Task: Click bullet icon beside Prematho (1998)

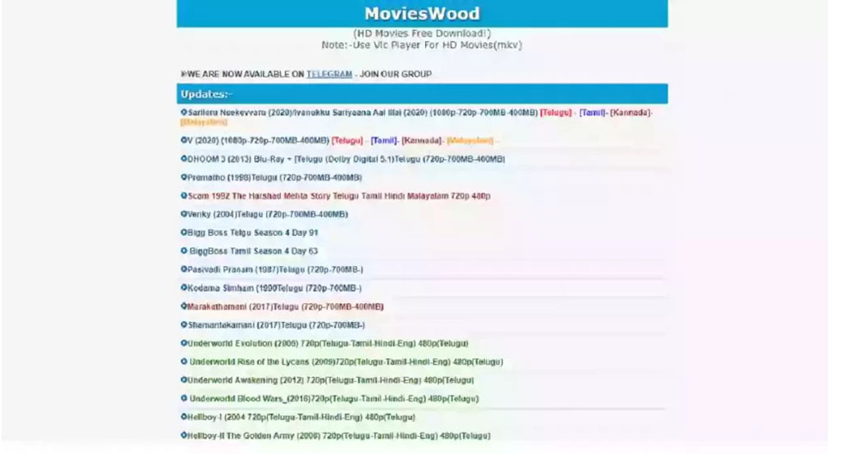Action: point(183,177)
